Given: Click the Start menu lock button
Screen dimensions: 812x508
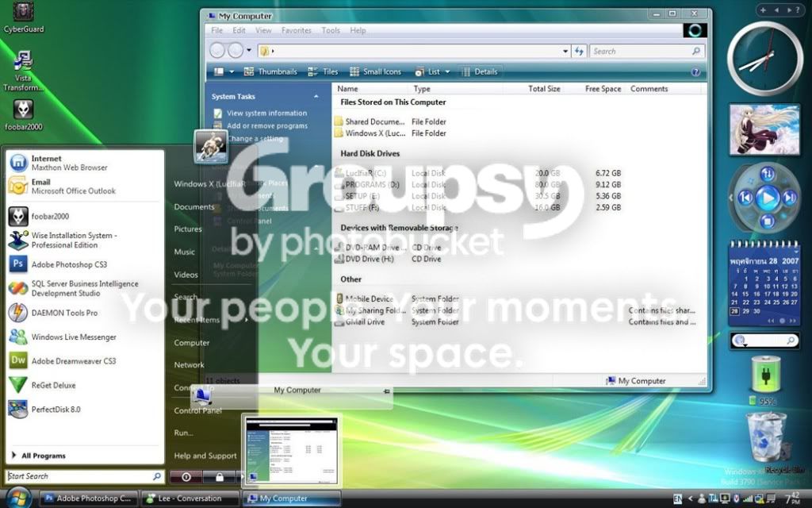Looking at the screenshot, I should [x=220, y=476].
